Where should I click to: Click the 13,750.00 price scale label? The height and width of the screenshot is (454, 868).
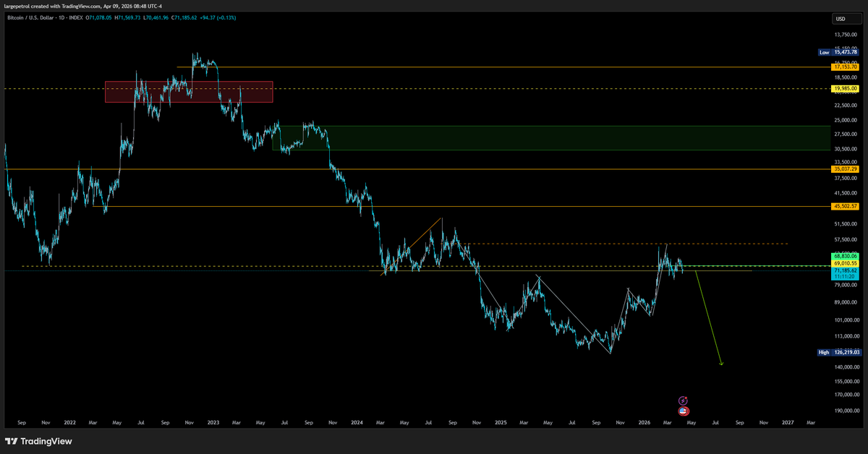tap(846, 35)
